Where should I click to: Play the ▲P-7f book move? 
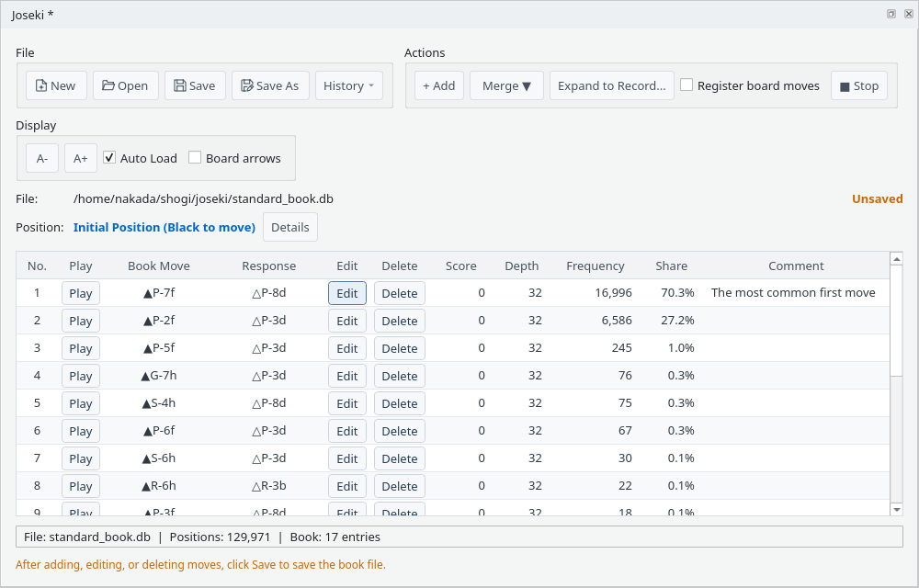tap(80, 293)
